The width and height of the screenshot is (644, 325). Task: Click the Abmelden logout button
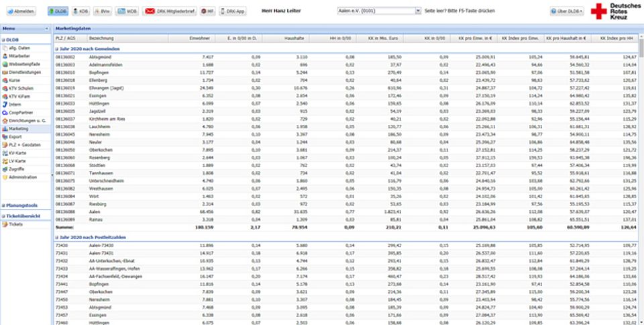coord(19,11)
